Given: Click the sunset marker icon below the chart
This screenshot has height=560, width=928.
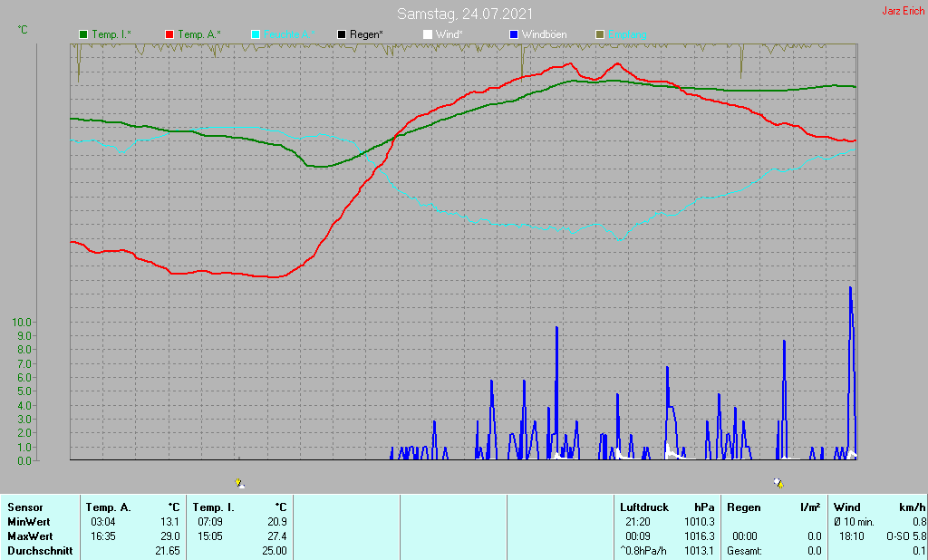Looking at the screenshot, I should click(778, 483).
